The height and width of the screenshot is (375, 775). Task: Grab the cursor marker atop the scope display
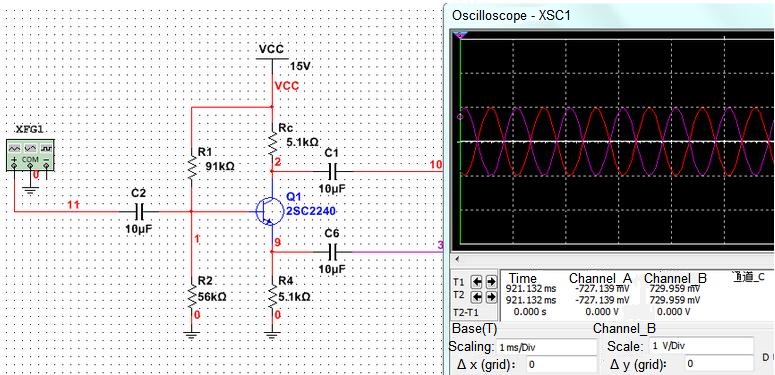tap(461, 35)
